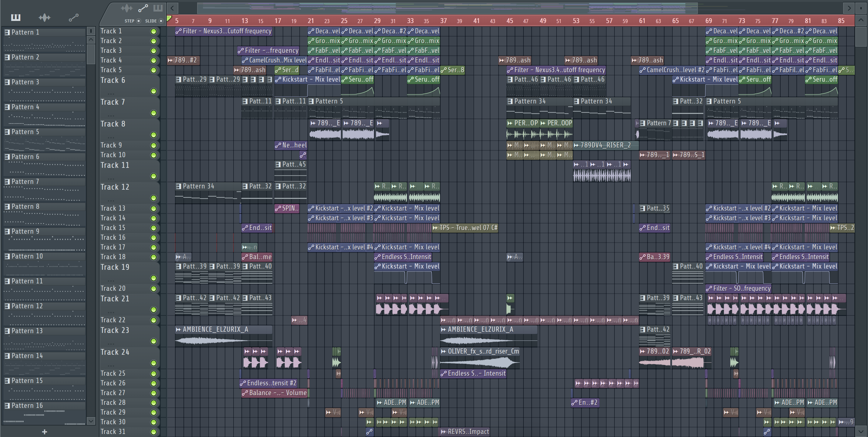Image resolution: width=868 pixels, height=437 pixels.
Task: Add a new pattern with plus icon
Action: tap(44, 432)
